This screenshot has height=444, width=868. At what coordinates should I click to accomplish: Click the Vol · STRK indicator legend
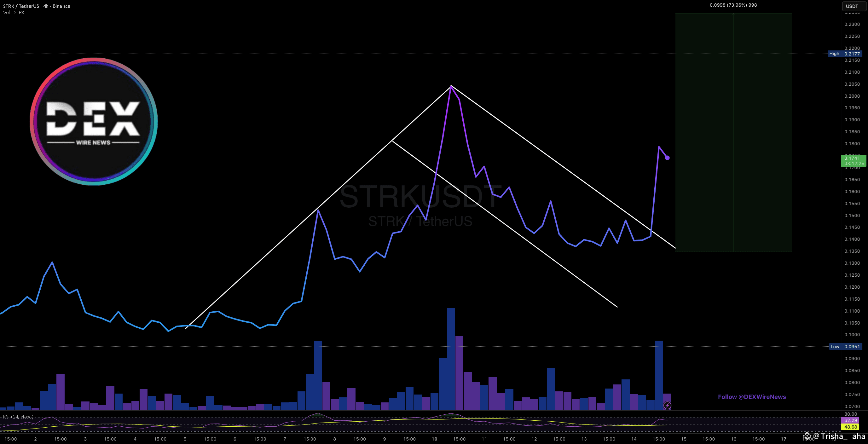click(14, 13)
